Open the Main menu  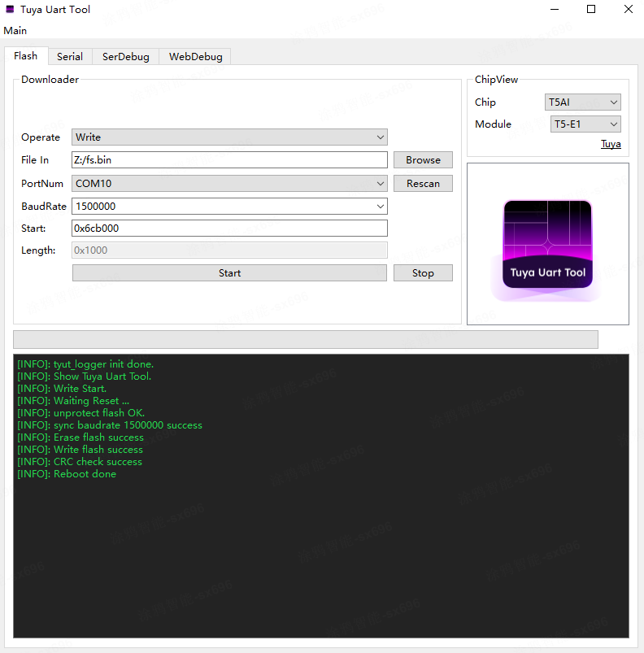pos(15,31)
